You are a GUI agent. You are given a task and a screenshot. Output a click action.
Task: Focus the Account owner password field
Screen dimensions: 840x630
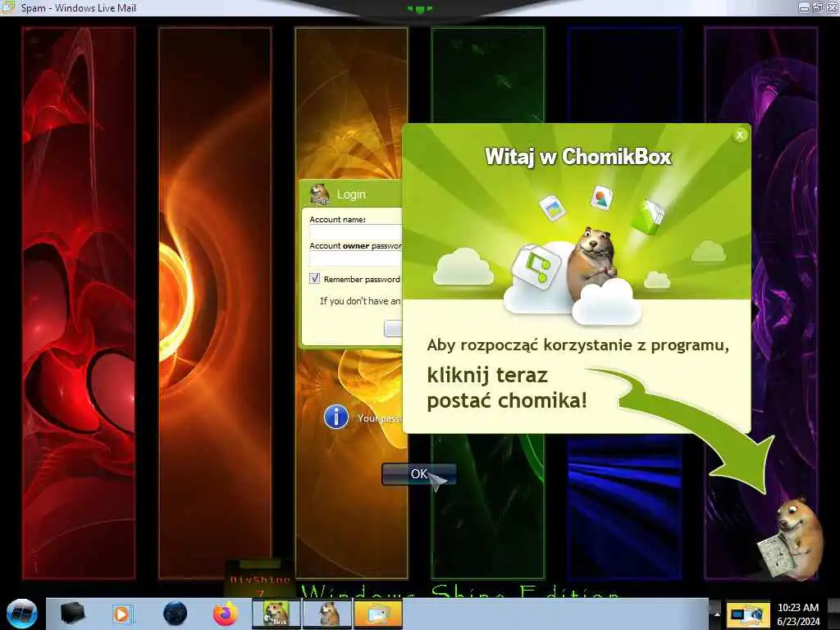pyautogui.click(x=356, y=258)
